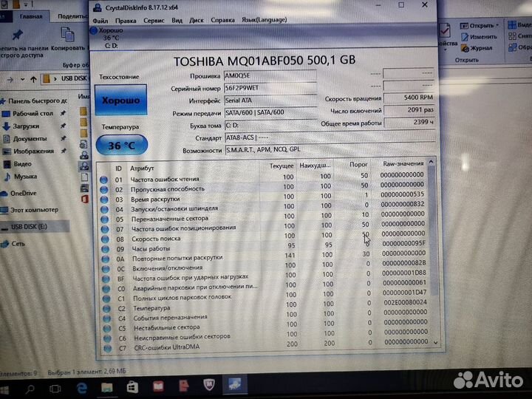This screenshot has width=532, height=399.
Task: Click the Буква тома field C: D:
Action: coord(271,125)
